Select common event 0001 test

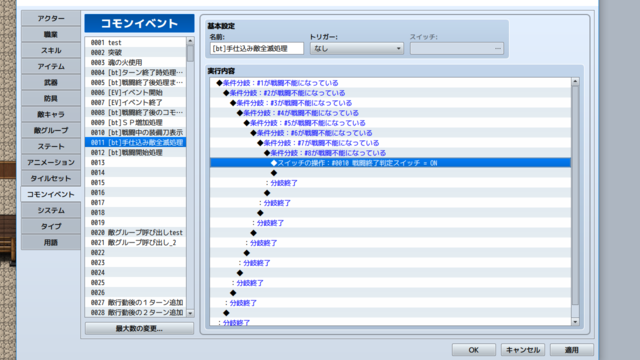click(136, 42)
